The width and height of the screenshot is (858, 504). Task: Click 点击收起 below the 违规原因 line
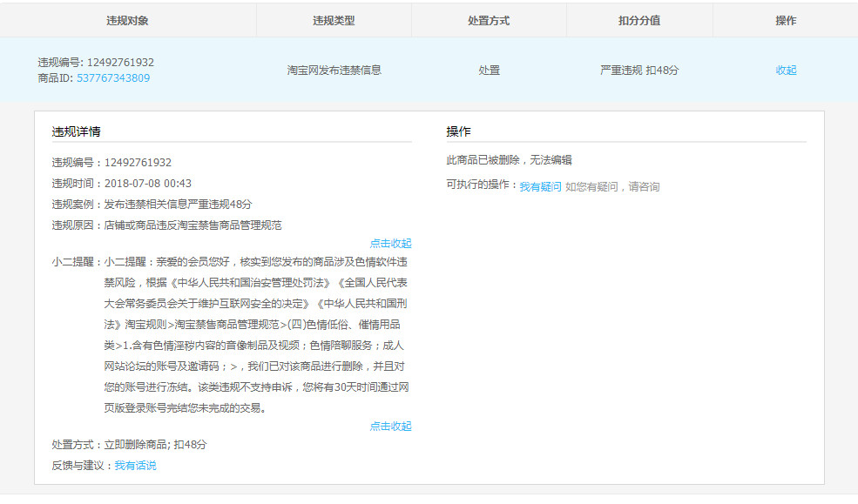tap(390, 244)
